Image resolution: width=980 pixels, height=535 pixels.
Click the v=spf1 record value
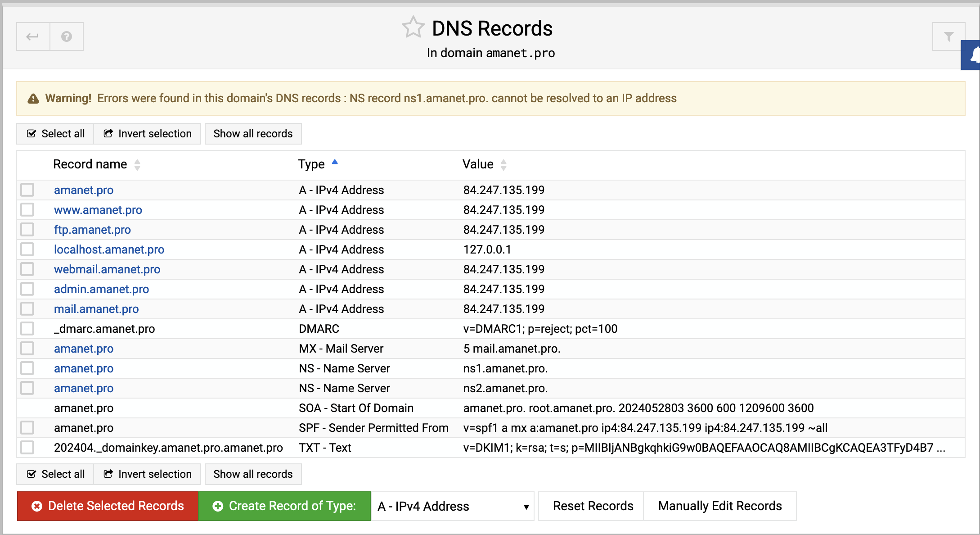645,428
